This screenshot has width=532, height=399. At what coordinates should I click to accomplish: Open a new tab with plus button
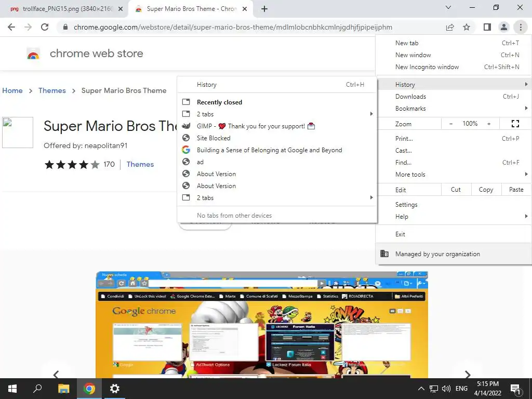coord(264,9)
